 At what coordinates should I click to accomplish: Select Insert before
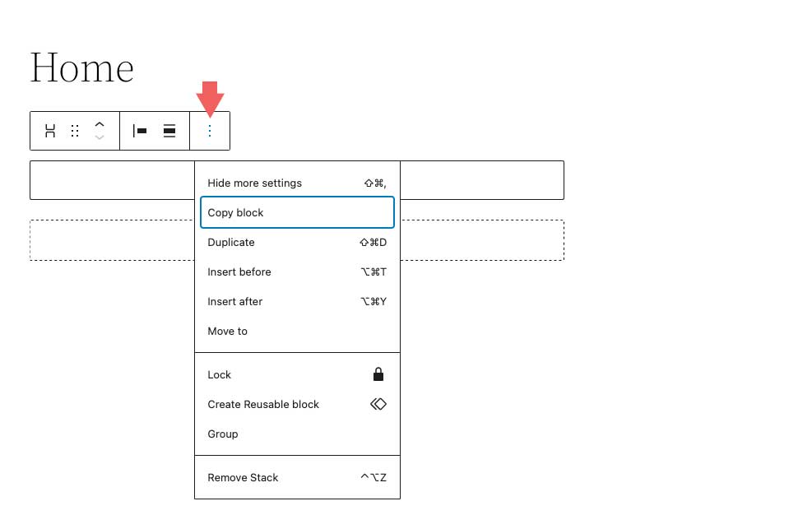point(239,271)
